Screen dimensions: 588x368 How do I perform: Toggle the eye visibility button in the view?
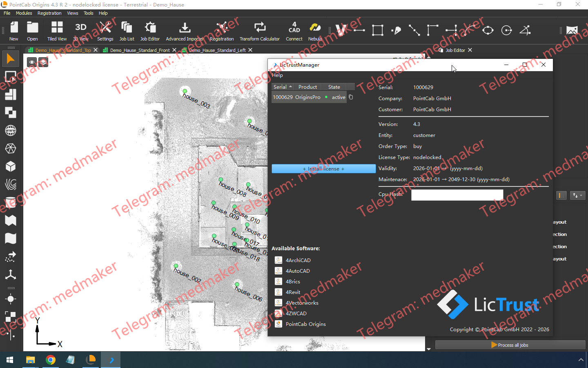click(x=32, y=62)
